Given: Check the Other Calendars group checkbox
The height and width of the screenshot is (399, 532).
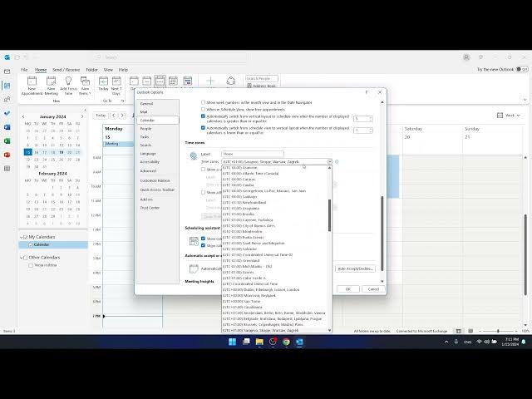Looking at the screenshot, I should point(26,258).
